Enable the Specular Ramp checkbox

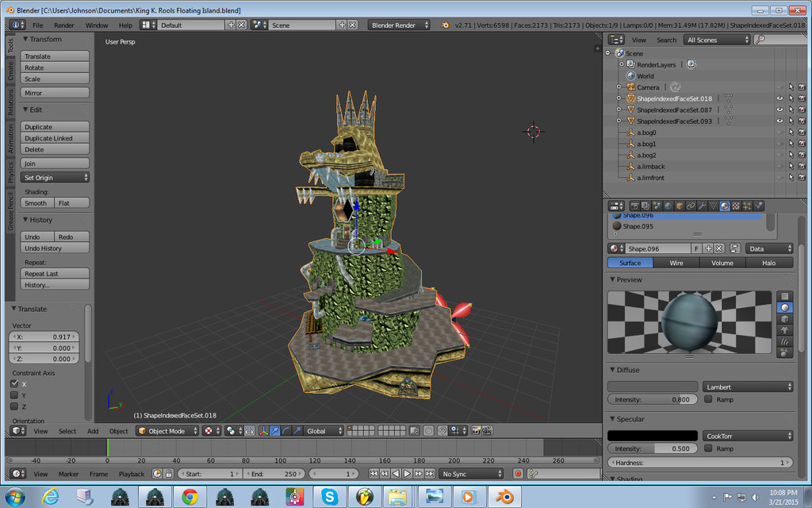[x=708, y=448]
